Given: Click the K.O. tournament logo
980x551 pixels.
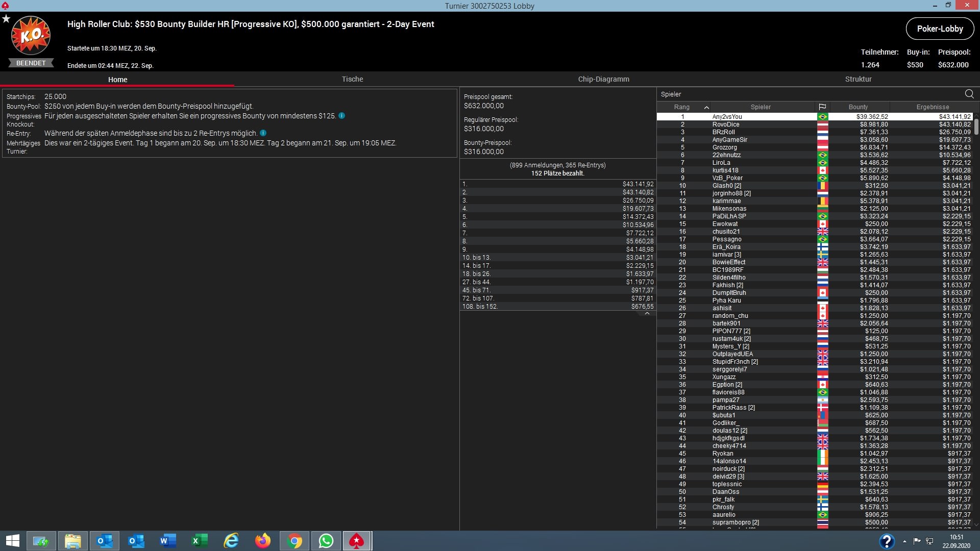Looking at the screenshot, I should coord(31,36).
